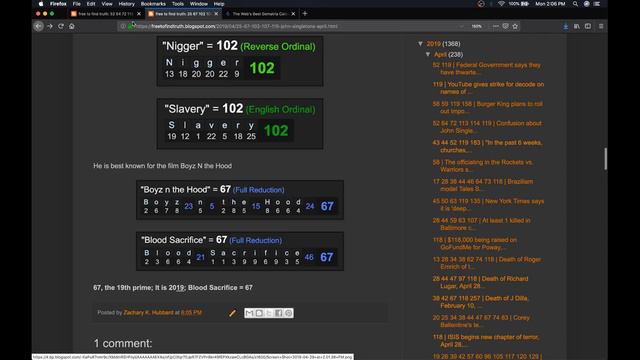Open the Edit menu
Screen dimensions: 640x360
click(91, 4)
